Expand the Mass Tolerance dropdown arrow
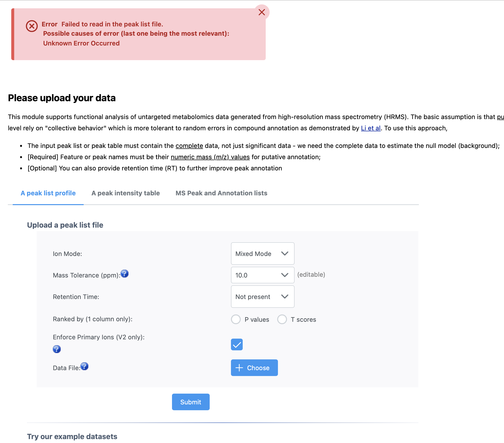Screen dimensions: 504x443 pyautogui.click(x=285, y=275)
